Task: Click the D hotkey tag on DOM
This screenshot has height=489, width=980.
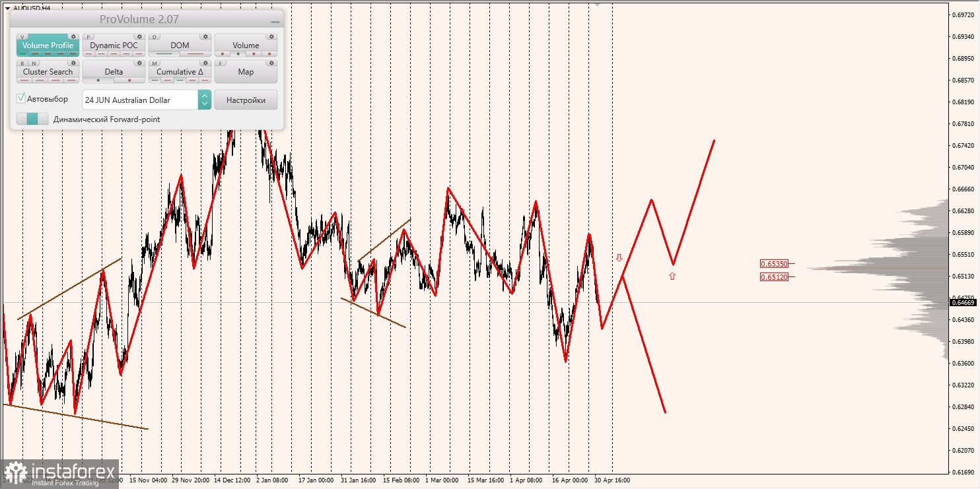Action: point(155,37)
